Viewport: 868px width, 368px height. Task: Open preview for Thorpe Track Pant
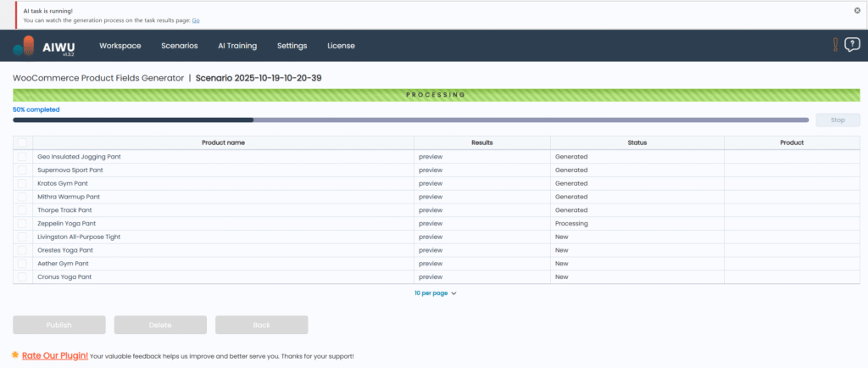(x=431, y=210)
